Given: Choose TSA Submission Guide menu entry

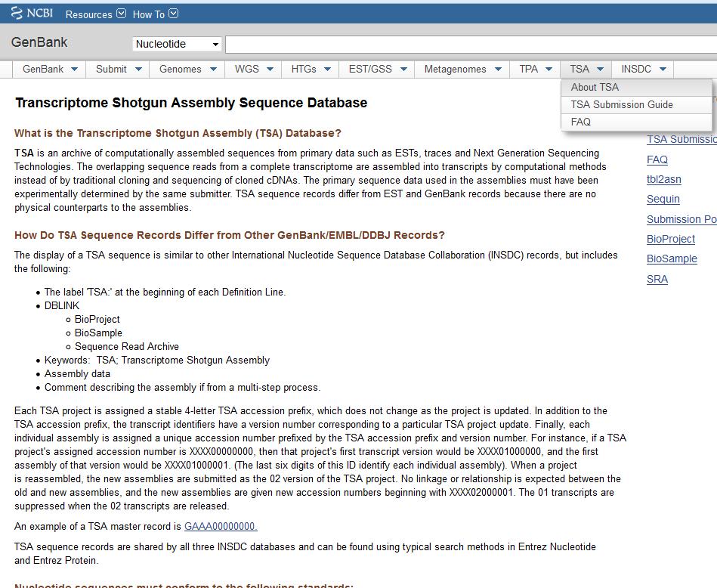Looking at the screenshot, I should point(636,105).
